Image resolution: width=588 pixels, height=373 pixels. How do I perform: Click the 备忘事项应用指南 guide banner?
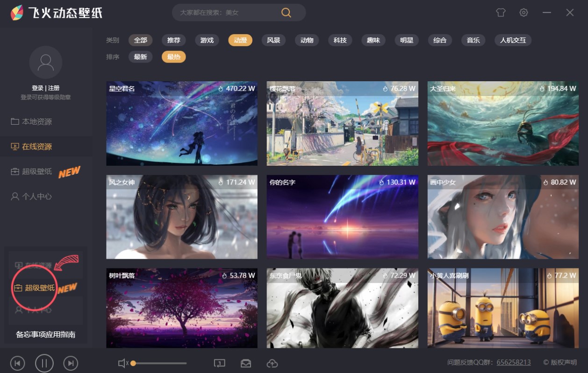tap(46, 296)
